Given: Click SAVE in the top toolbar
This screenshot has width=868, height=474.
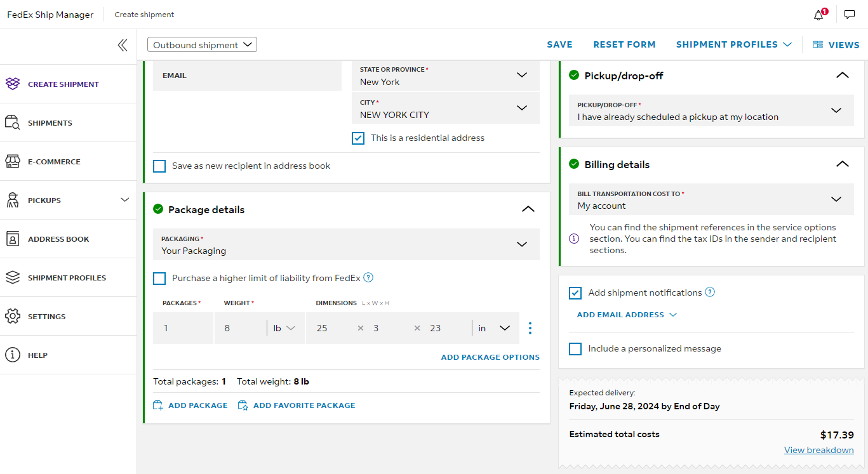Looking at the screenshot, I should (560, 45).
